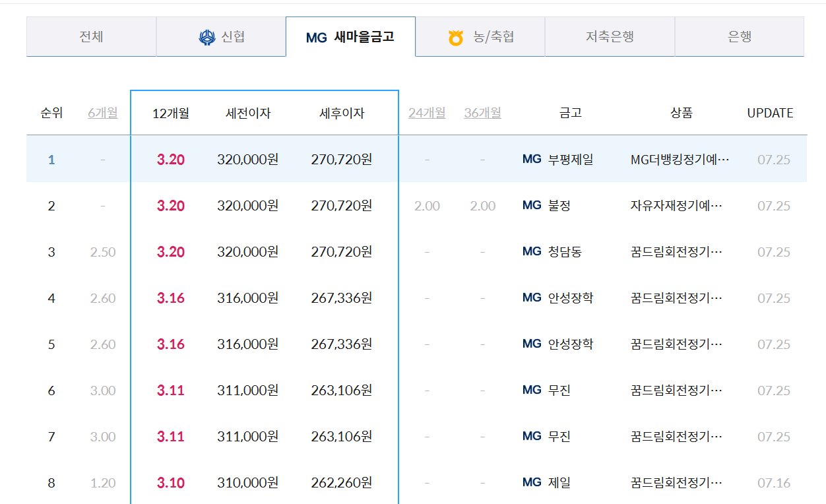Click MG logo beside 청담동
The width and height of the screenshot is (826, 504).
point(532,251)
